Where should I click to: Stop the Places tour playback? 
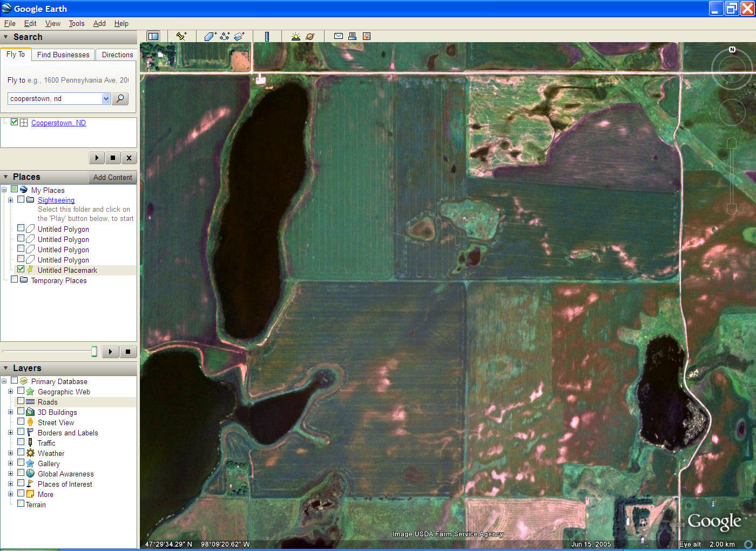pos(128,352)
